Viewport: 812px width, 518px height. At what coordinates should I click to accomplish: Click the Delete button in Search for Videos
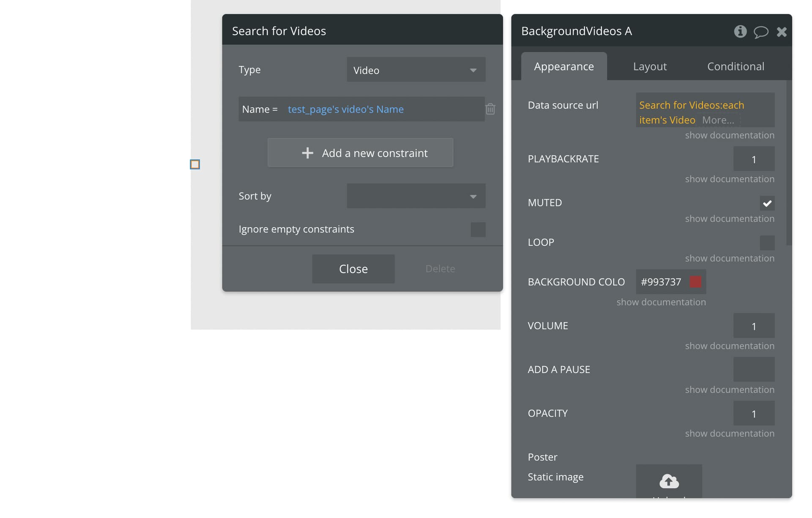point(440,269)
